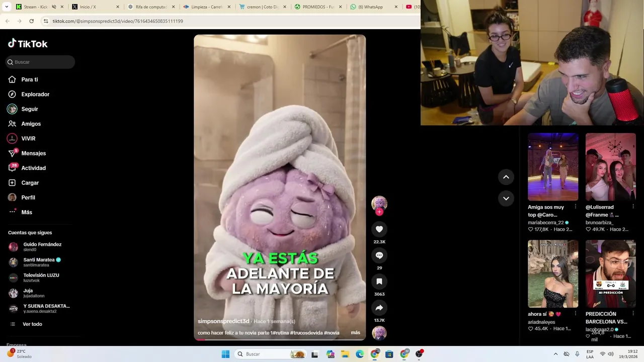The image size is (644, 362).
Task: Open the 'ahora sí' video thumbnail
Action: coord(553,274)
